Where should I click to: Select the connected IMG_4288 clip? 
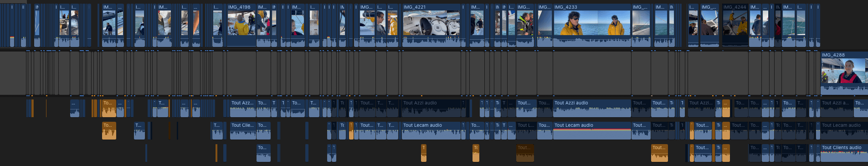pos(844,73)
